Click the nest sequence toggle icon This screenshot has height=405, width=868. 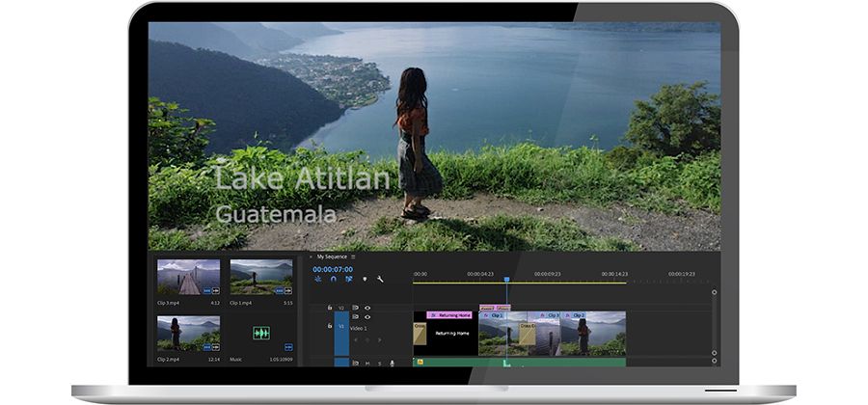click(318, 279)
